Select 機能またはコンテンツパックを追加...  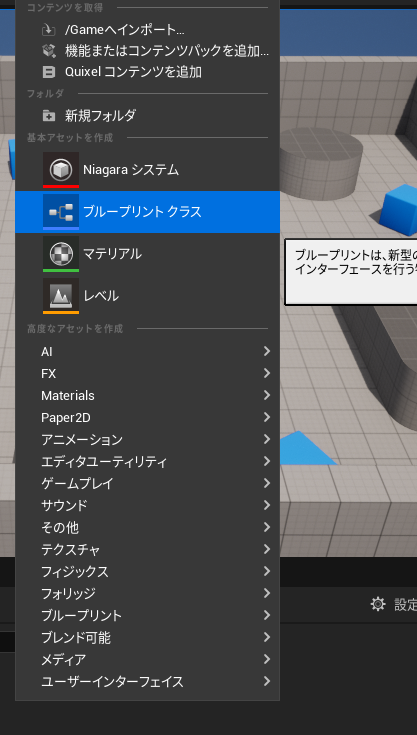(x=147, y=51)
